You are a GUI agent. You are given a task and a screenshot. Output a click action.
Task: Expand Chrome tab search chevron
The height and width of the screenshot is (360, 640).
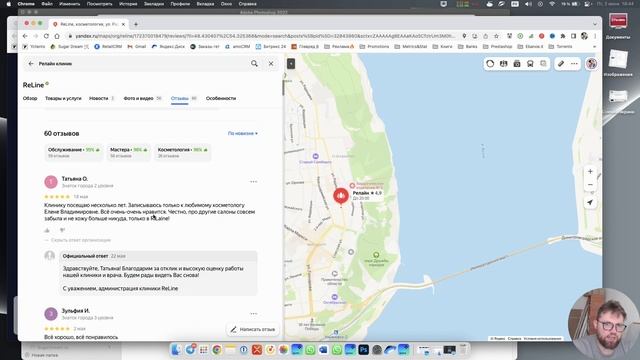point(594,24)
